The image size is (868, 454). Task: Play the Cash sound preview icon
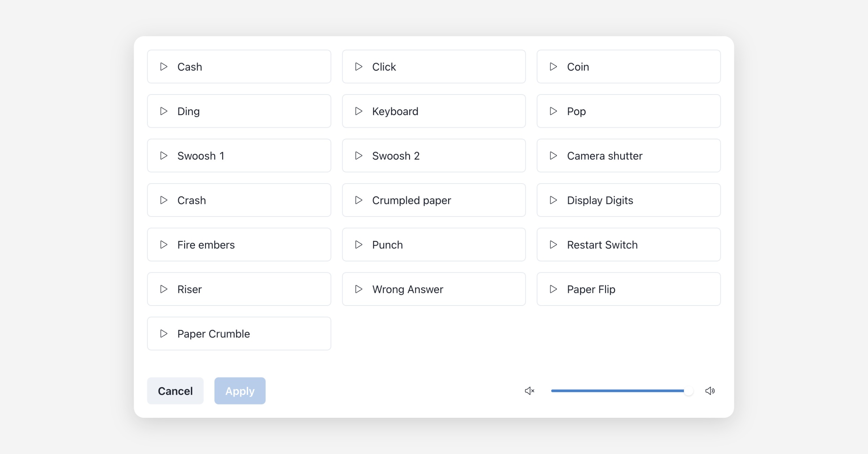point(164,67)
